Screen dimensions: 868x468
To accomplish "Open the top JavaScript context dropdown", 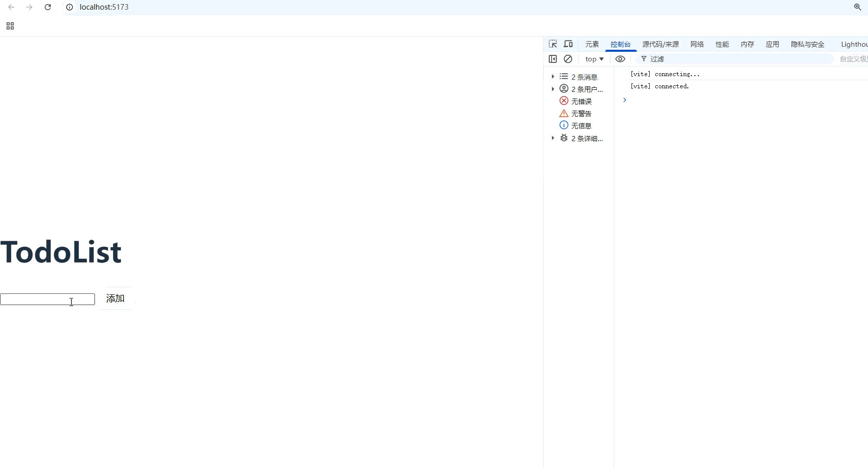I will [x=594, y=59].
